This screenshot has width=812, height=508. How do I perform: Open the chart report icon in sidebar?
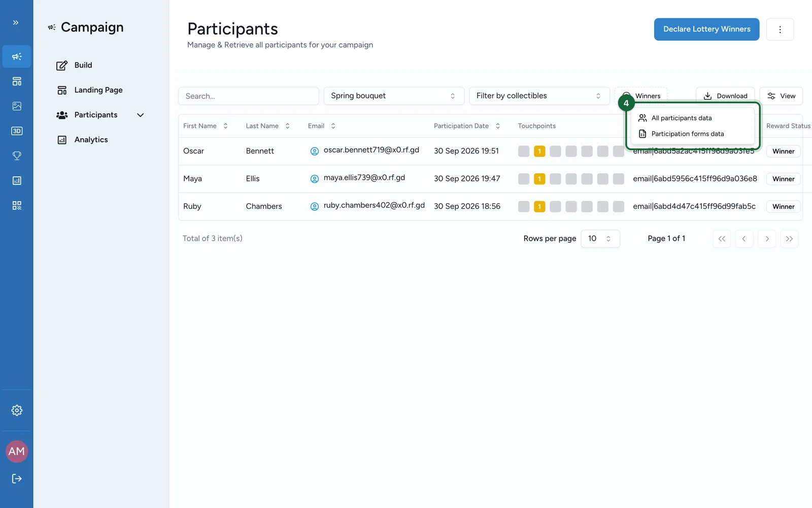click(x=17, y=181)
